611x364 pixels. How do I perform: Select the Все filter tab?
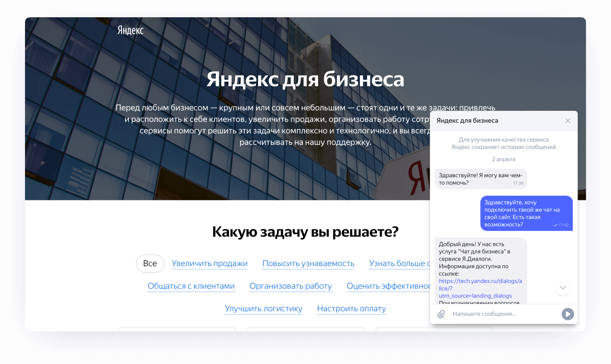pyautogui.click(x=150, y=263)
